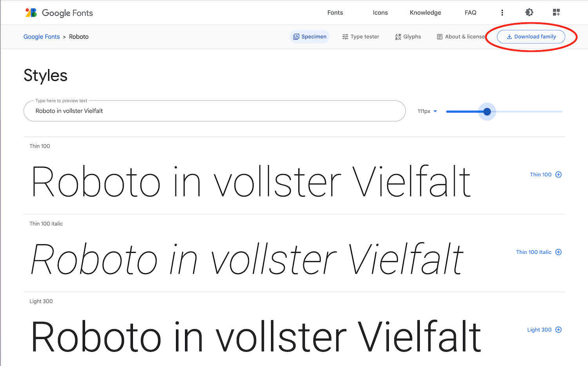Image resolution: width=588 pixels, height=366 pixels.
Task: Click the Specimen tab icon
Action: [x=297, y=36]
